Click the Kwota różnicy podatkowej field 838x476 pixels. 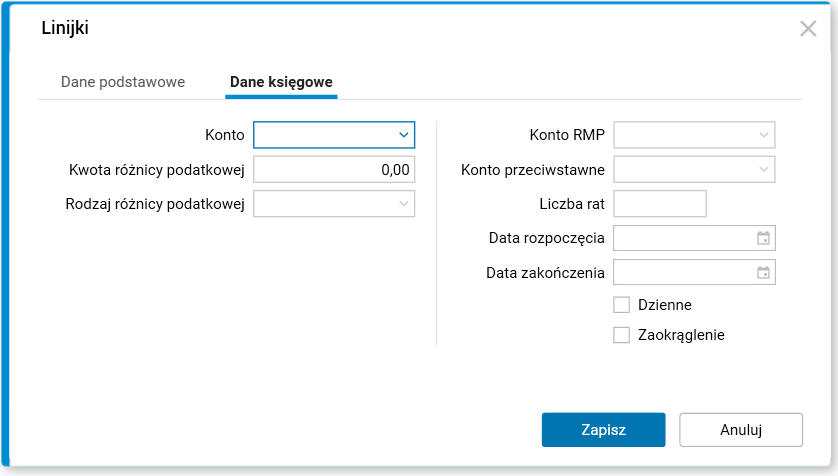(334, 169)
